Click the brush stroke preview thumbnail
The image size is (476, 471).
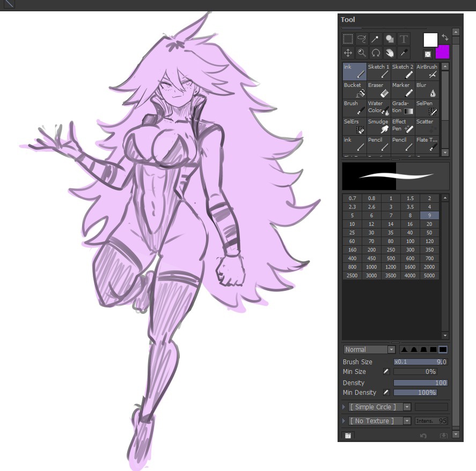396,176
